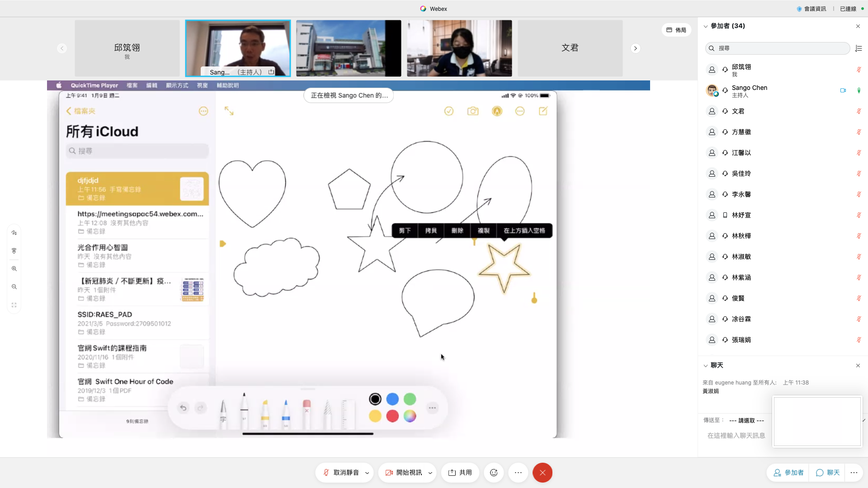Click the fullscreen icon on the left toolbar

14,305
